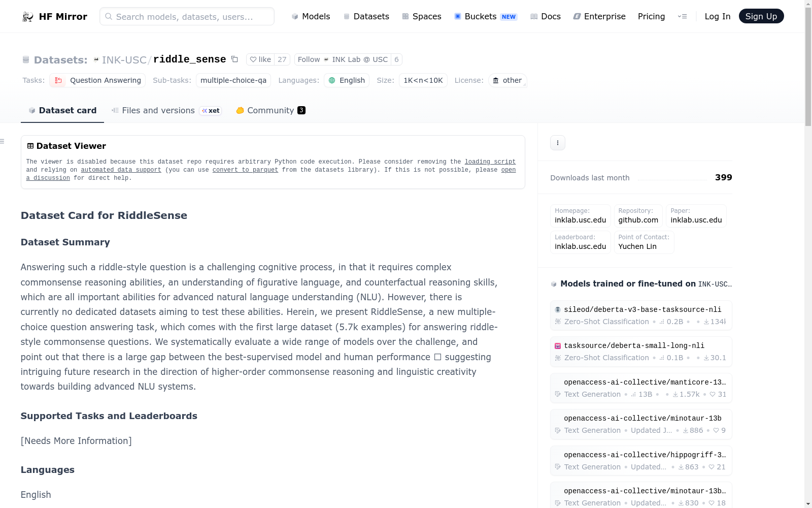This screenshot has width=812, height=508.
Task: Click the Datasets heading icon
Action: 26,60
